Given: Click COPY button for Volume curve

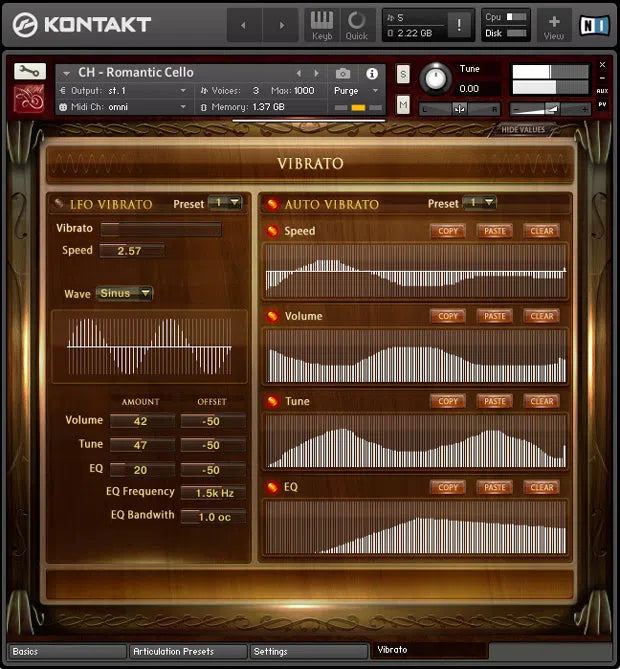Looking at the screenshot, I should [448, 316].
